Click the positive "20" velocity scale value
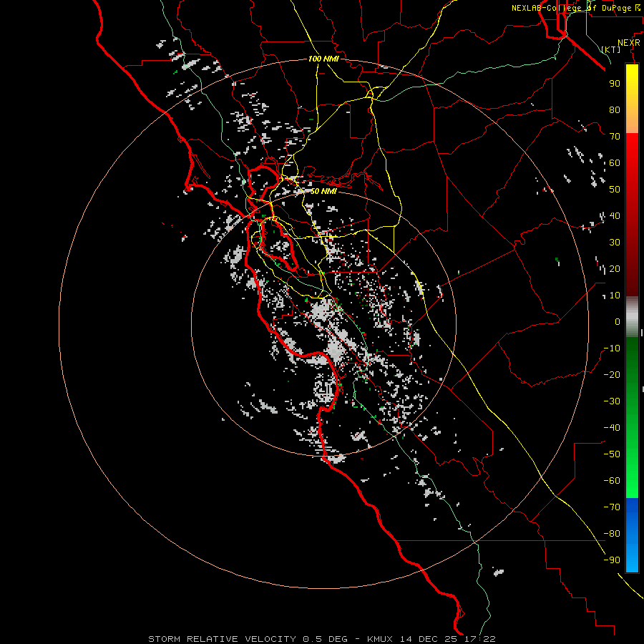The width and height of the screenshot is (644, 644). 615,268
